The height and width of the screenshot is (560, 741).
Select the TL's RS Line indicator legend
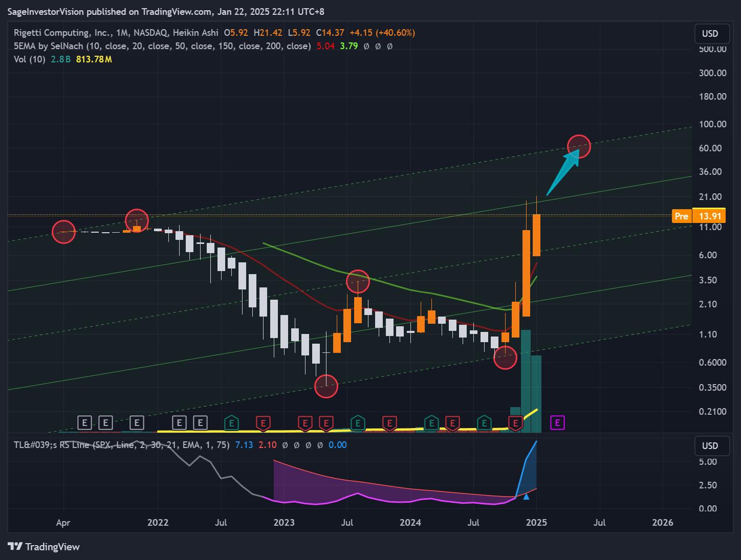(121, 445)
